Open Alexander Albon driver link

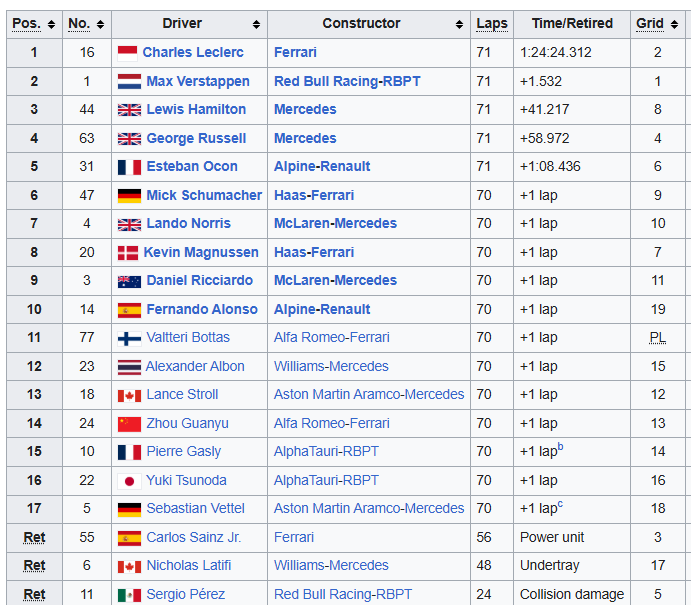pos(195,367)
